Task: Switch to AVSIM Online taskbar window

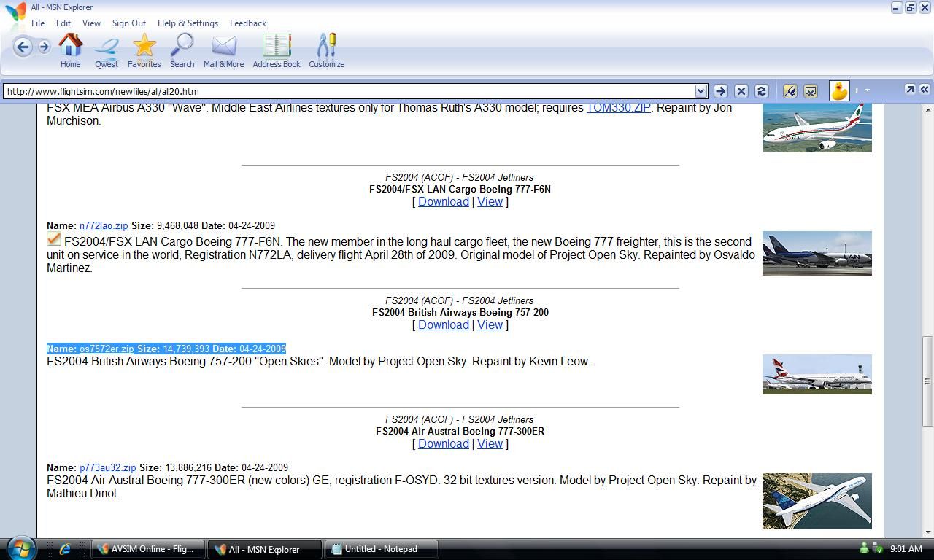Action: pos(147,549)
